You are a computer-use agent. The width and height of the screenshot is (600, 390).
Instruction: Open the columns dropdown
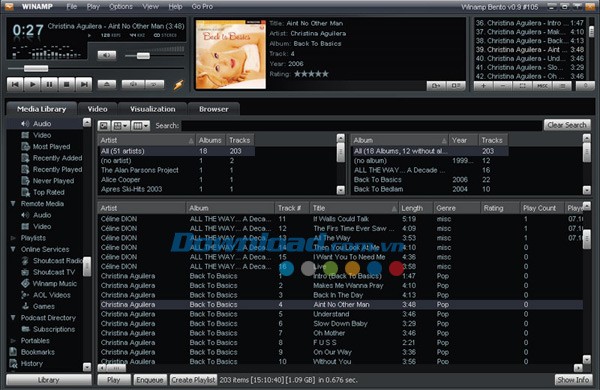[140, 126]
